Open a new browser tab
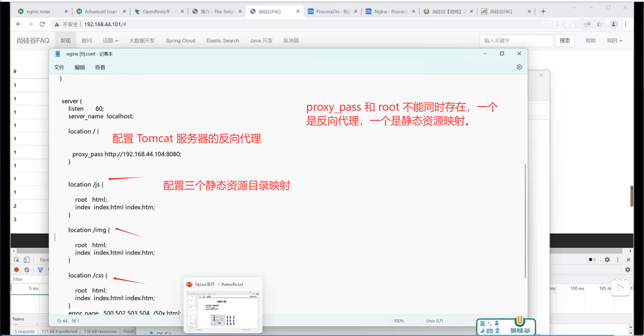The width and height of the screenshot is (644, 336). [543, 11]
